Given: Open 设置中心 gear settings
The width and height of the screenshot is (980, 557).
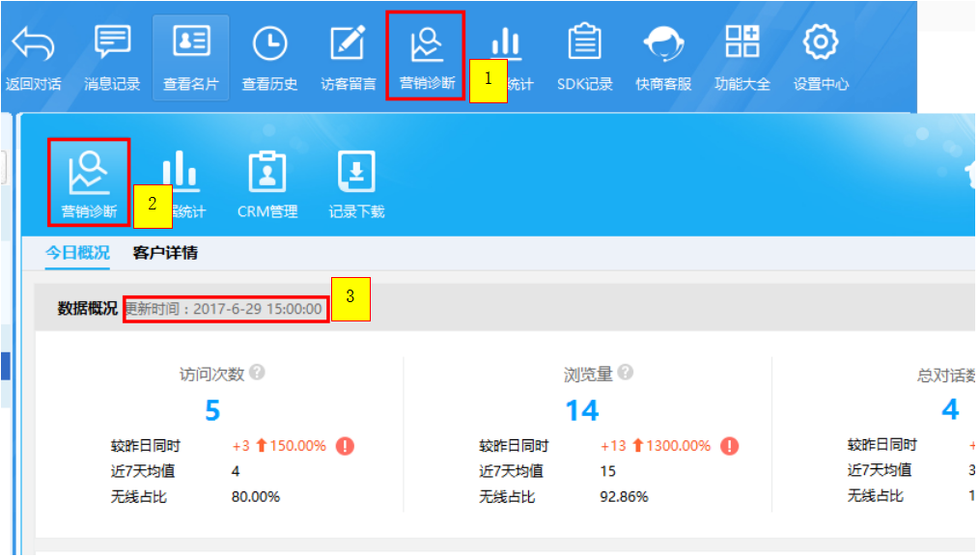Looking at the screenshot, I should pyautogui.click(x=821, y=44).
